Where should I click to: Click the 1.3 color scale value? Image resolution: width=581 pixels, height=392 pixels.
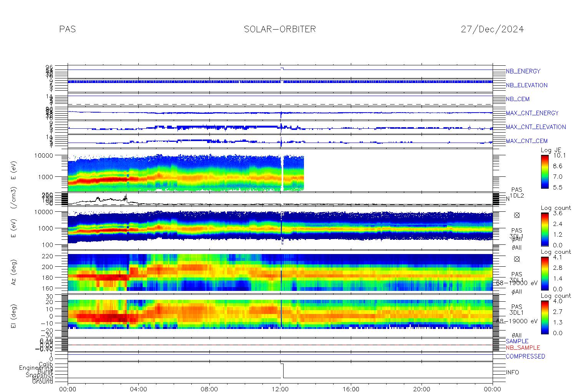557,322
